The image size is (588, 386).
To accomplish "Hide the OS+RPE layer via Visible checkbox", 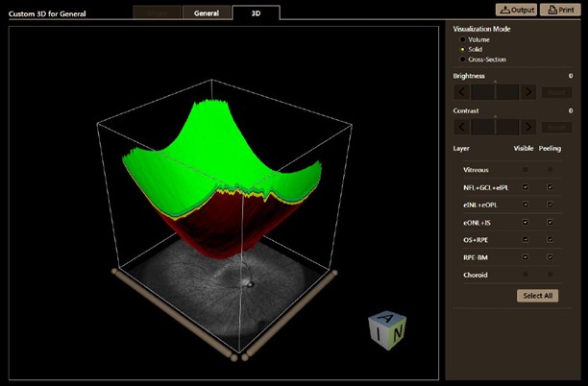I will tap(525, 240).
